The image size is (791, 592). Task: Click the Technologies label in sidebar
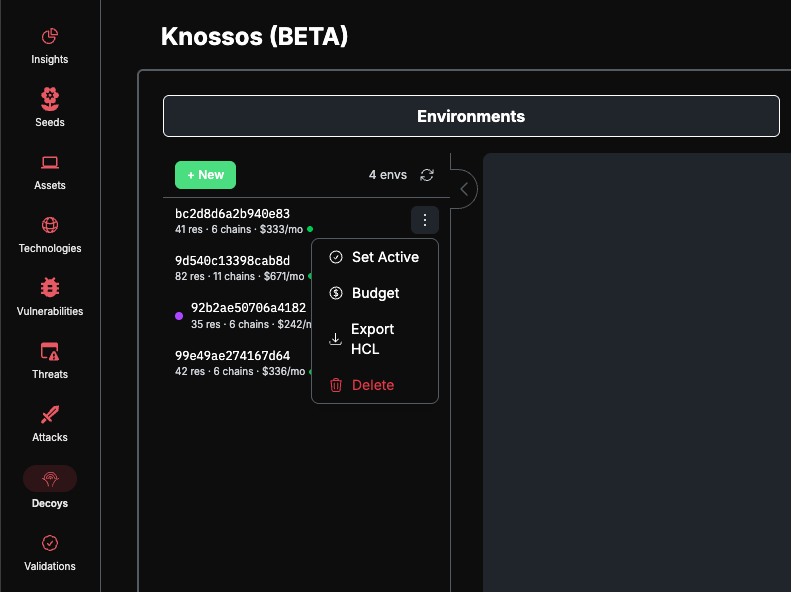click(49, 248)
